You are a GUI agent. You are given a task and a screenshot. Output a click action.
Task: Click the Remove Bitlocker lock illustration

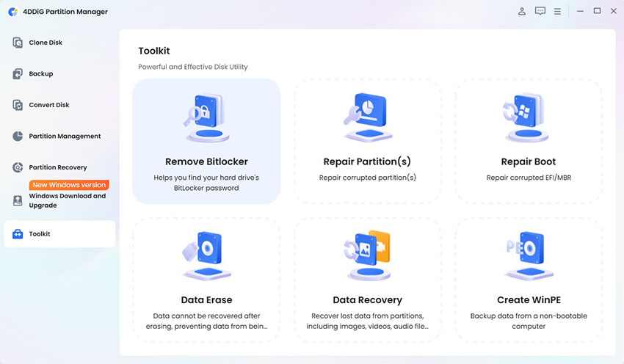(x=206, y=117)
